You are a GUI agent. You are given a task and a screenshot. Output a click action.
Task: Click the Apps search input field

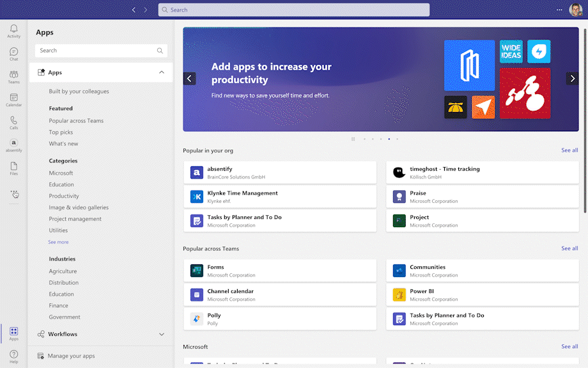point(96,51)
